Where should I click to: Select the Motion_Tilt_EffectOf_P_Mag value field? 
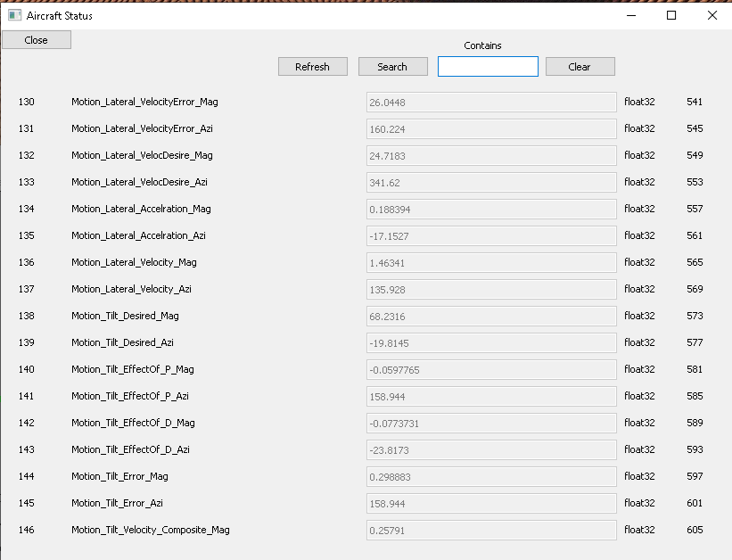point(491,370)
